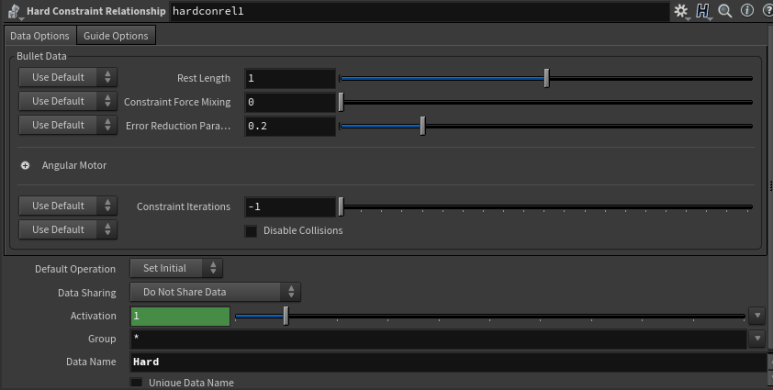Click the Rest Length slider handle

click(x=546, y=78)
